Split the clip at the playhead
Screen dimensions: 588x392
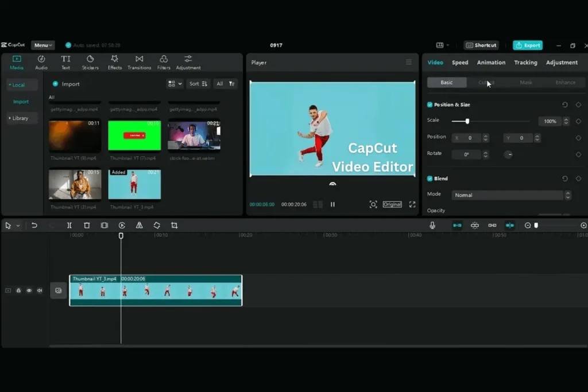[x=69, y=225]
